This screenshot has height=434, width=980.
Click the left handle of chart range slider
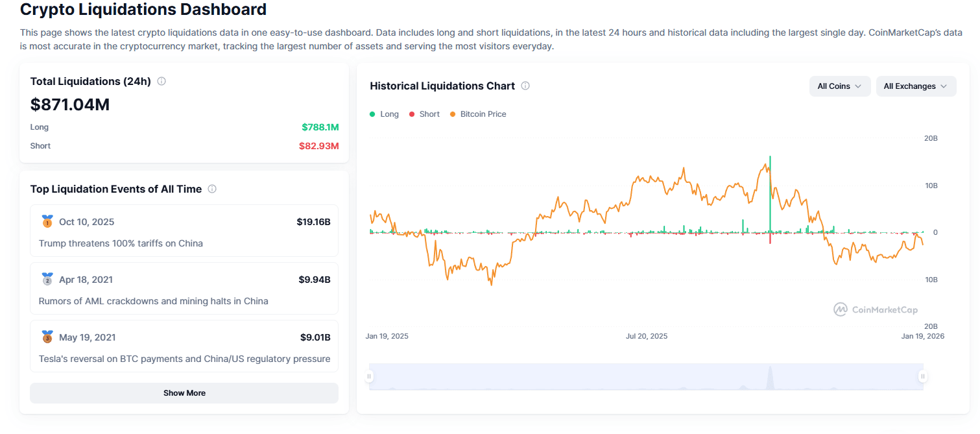coord(370,376)
